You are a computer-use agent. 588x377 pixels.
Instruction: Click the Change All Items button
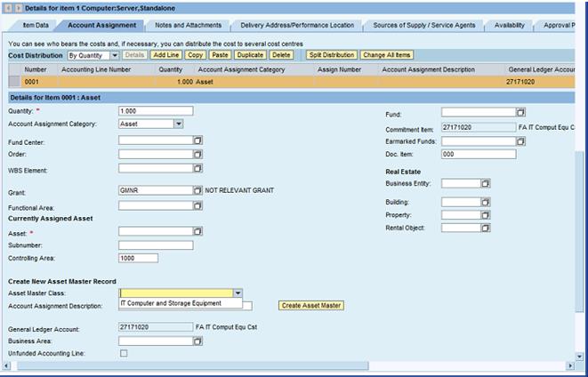click(387, 55)
